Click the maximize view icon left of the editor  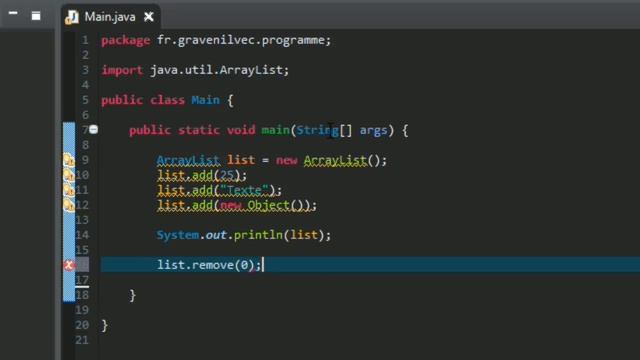click(x=36, y=16)
